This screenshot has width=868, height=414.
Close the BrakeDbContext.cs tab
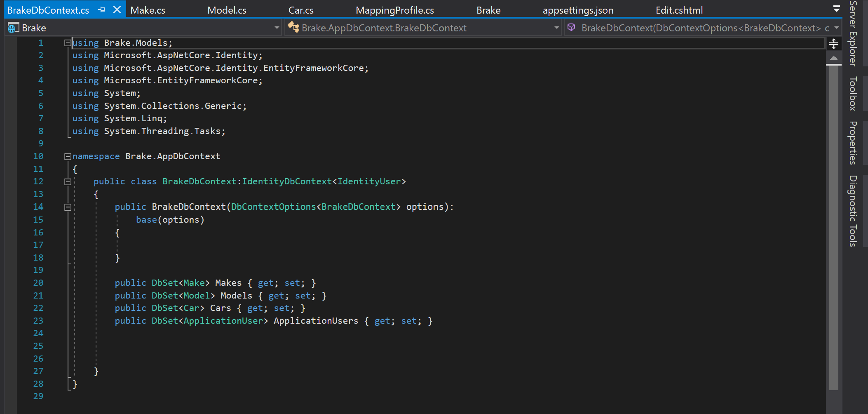117,9
